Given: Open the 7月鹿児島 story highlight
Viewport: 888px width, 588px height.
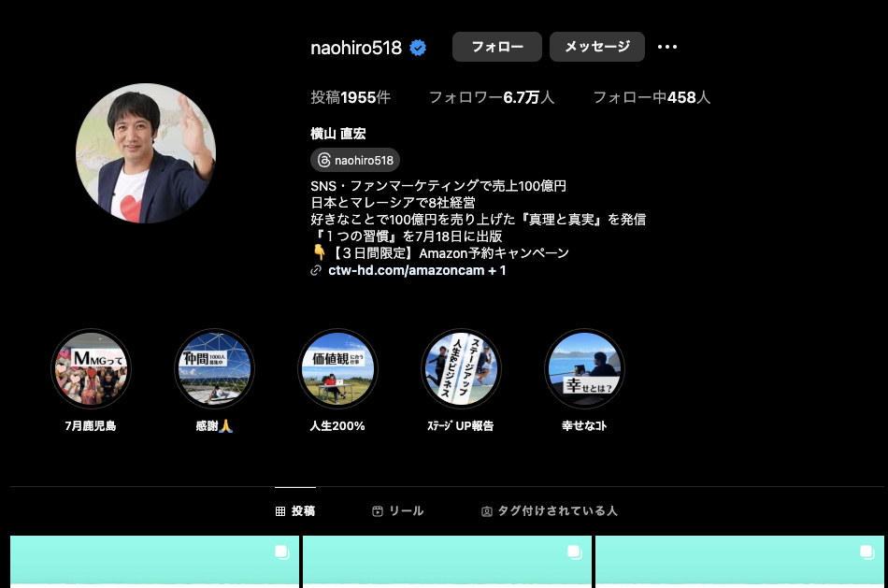Looking at the screenshot, I should pyautogui.click(x=91, y=368).
